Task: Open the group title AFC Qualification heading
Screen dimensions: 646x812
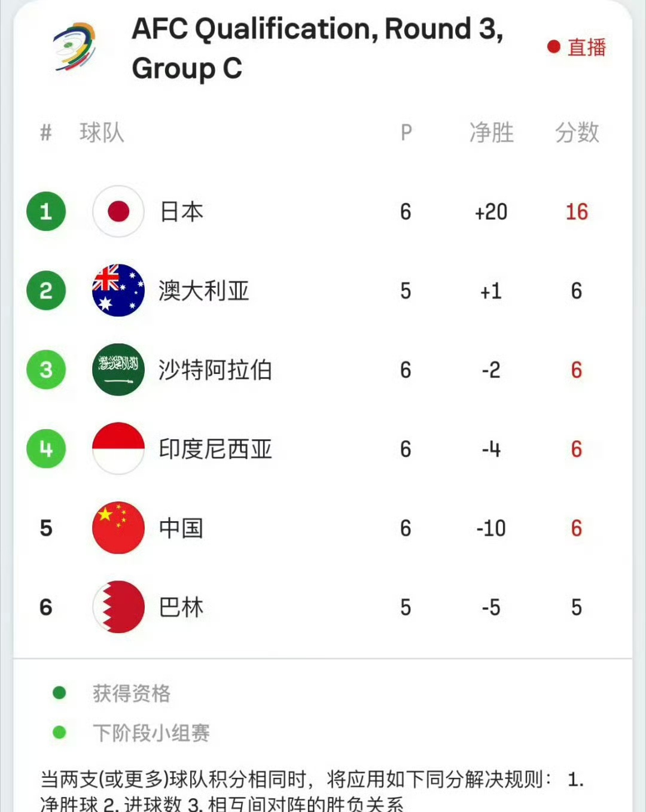Action: [318, 48]
